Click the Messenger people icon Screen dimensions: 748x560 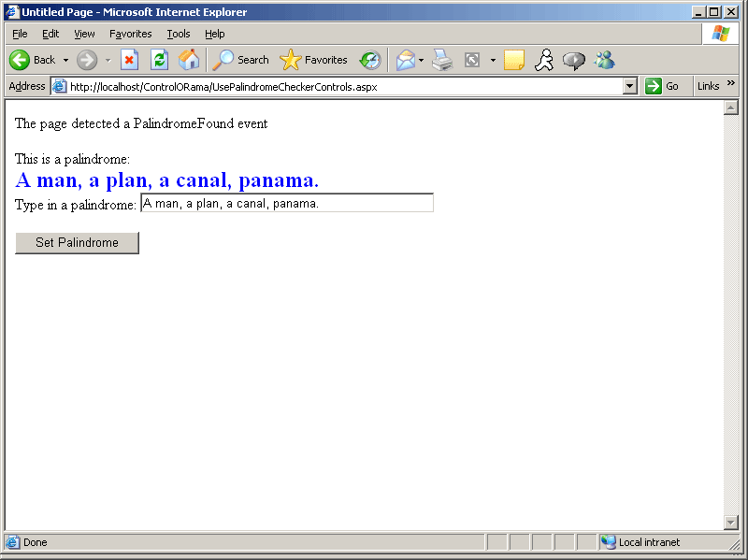pyautogui.click(x=604, y=60)
